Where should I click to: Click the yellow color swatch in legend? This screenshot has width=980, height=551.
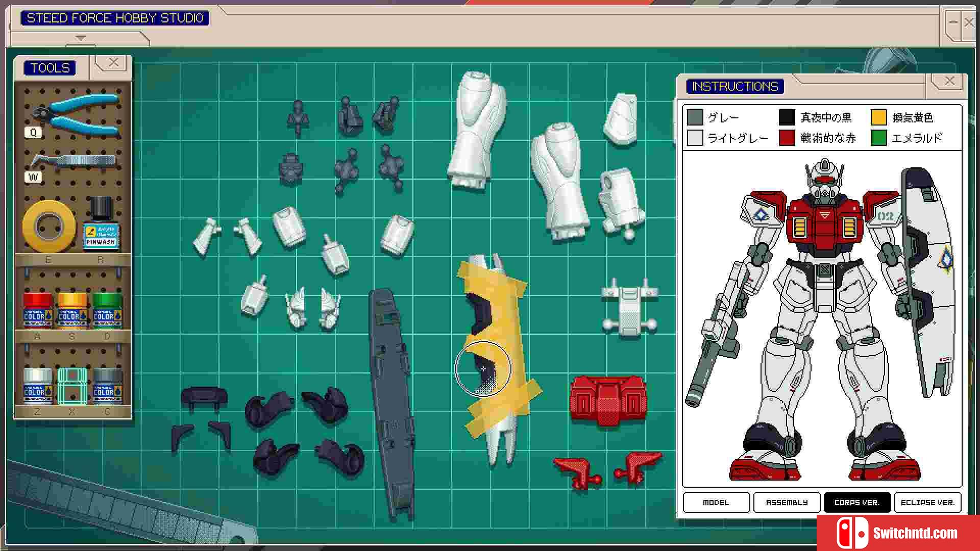coord(878,117)
